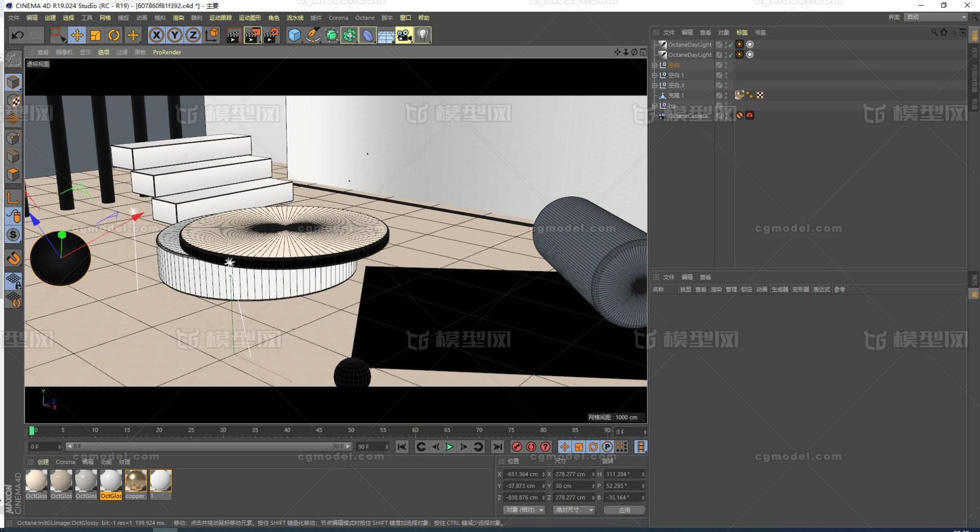
Task: Toggle the second OctaneDayLight enable checkmark
Action: 730,55
